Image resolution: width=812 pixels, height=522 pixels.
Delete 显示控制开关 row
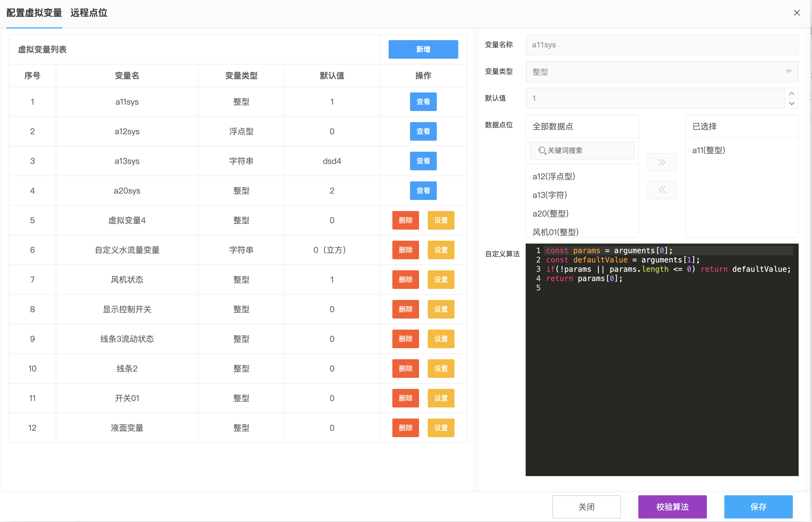click(405, 309)
